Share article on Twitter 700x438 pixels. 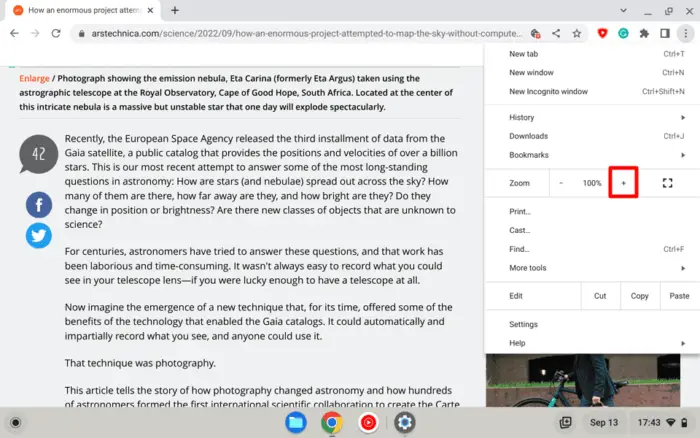[x=39, y=235]
